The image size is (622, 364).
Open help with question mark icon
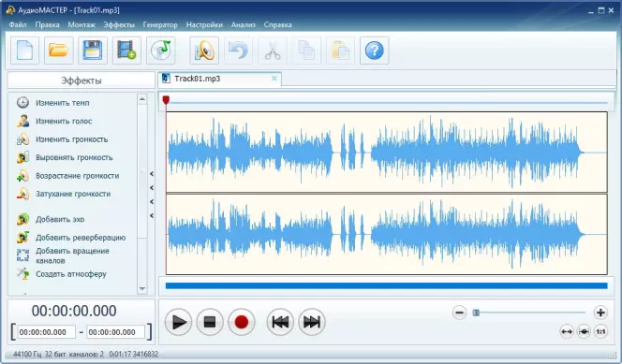click(374, 51)
